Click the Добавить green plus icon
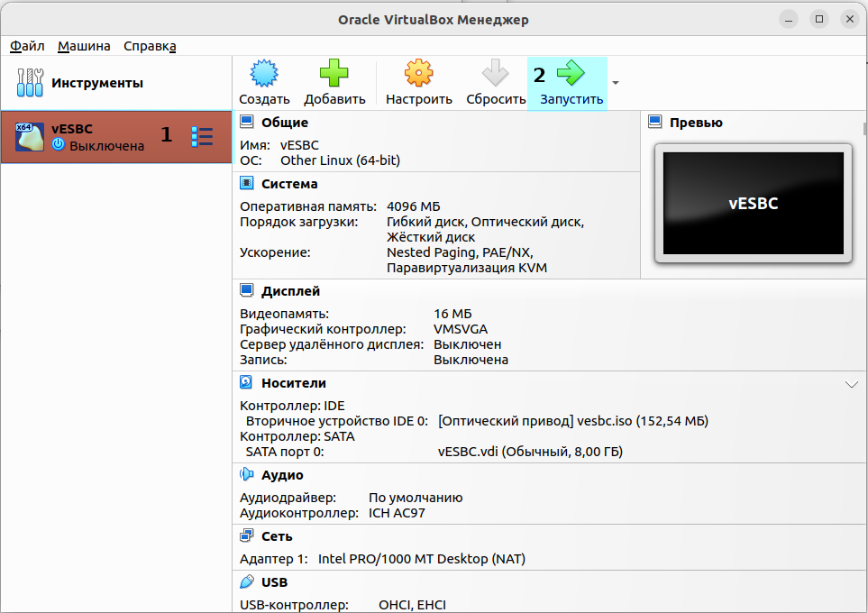This screenshot has width=868, height=613. click(333, 73)
